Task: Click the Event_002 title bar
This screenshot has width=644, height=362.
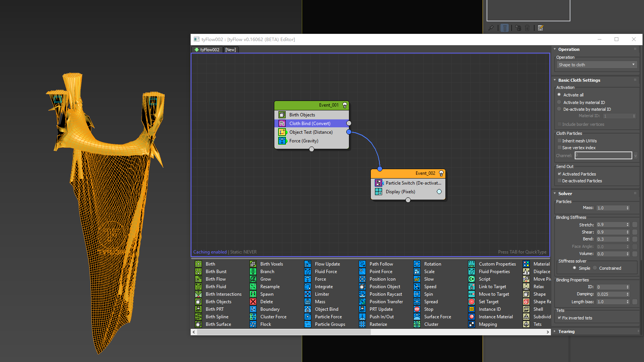Action: 408,173
